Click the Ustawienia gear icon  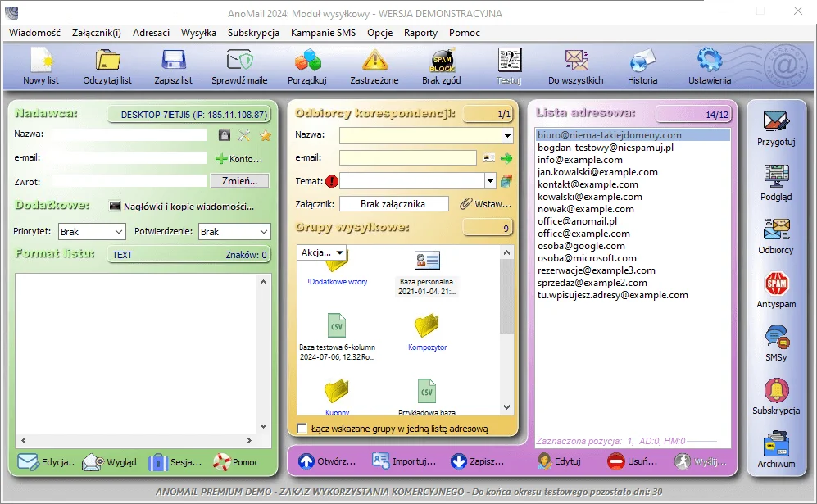point(709,66)
